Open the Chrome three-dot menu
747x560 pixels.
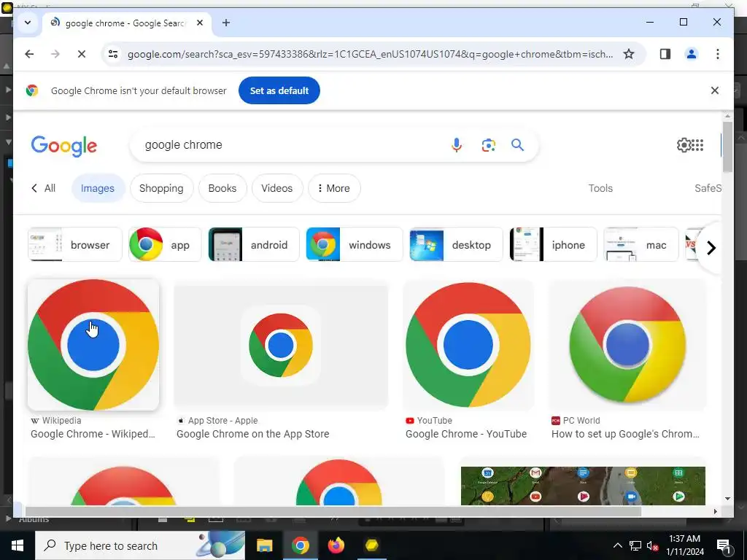pos(718,54)
